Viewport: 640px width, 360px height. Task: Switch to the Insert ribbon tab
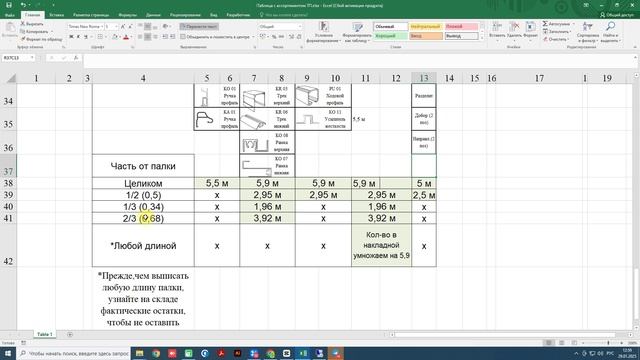pyautogui.click(x=56, y=15)
